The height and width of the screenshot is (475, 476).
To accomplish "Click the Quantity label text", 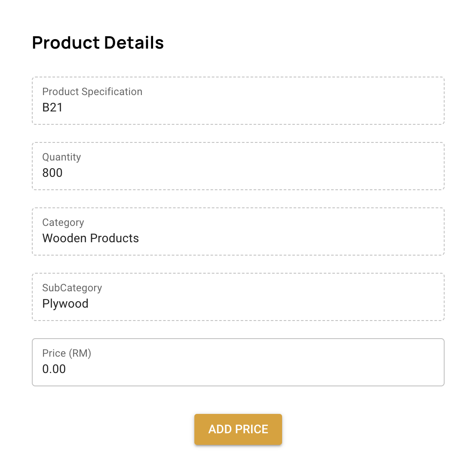I will 61,157.
